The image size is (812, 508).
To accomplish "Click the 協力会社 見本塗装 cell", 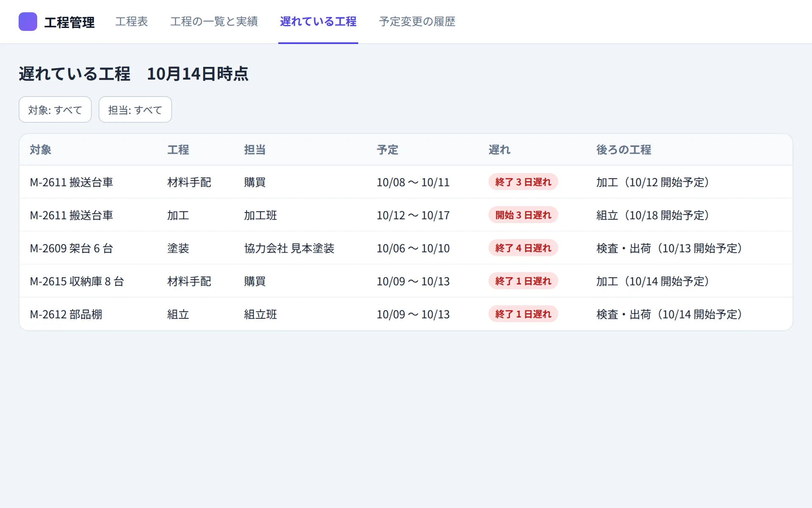I will [289, 248].
